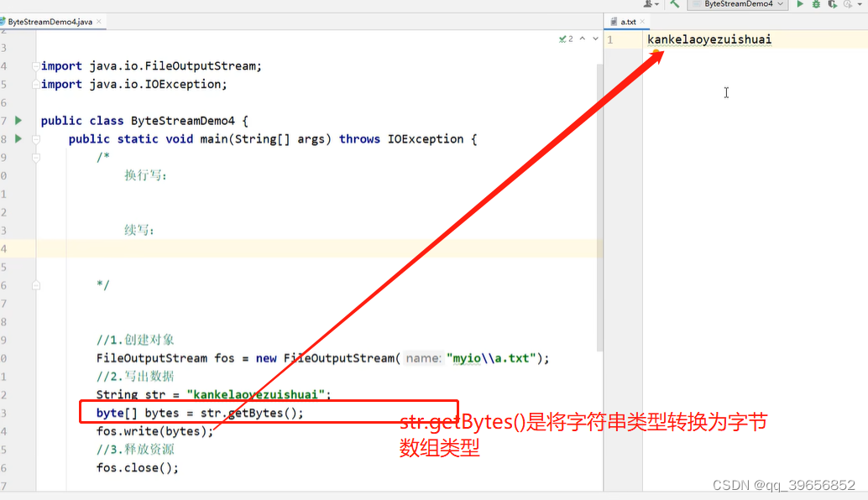Image resolution: width=868 pixels, height=500 pixels.
Task: Start debugging via the bug icon
Action: point(817,5)
